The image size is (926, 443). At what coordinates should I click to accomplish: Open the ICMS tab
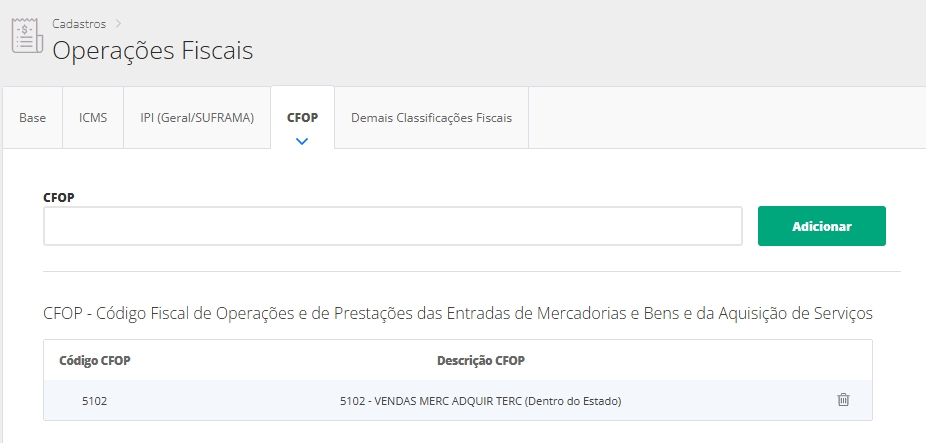tap(93, 118)
